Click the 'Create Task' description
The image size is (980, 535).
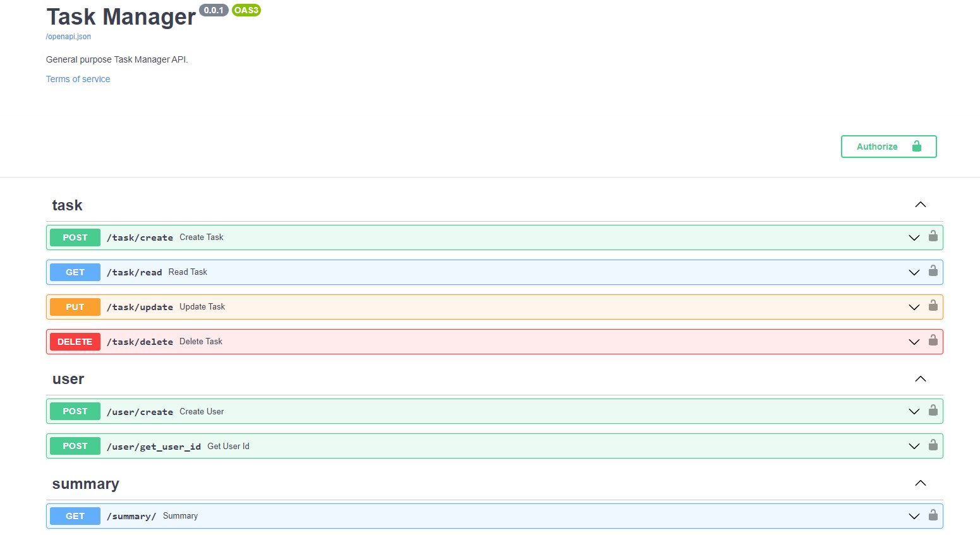[201, 237]
